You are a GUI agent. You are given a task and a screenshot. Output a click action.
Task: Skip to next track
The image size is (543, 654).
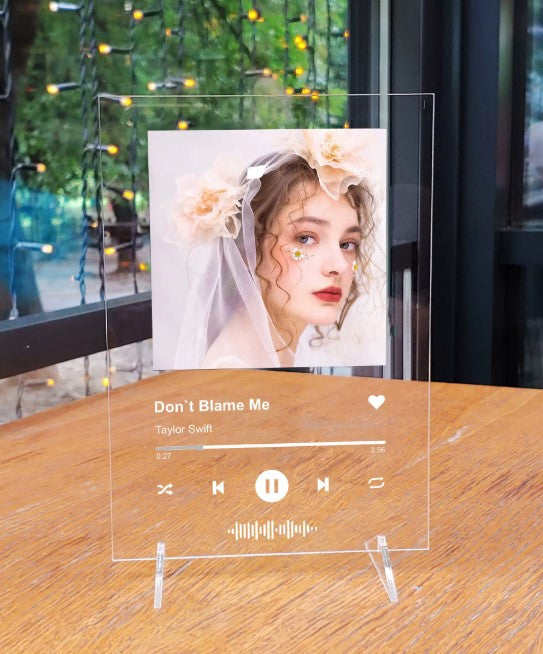pos(323,485)
